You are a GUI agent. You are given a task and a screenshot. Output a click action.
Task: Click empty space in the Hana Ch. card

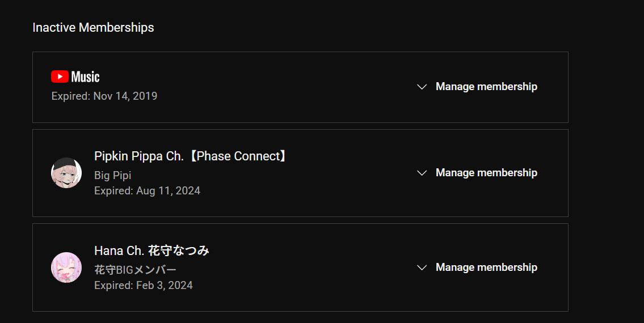click(308, 267)
